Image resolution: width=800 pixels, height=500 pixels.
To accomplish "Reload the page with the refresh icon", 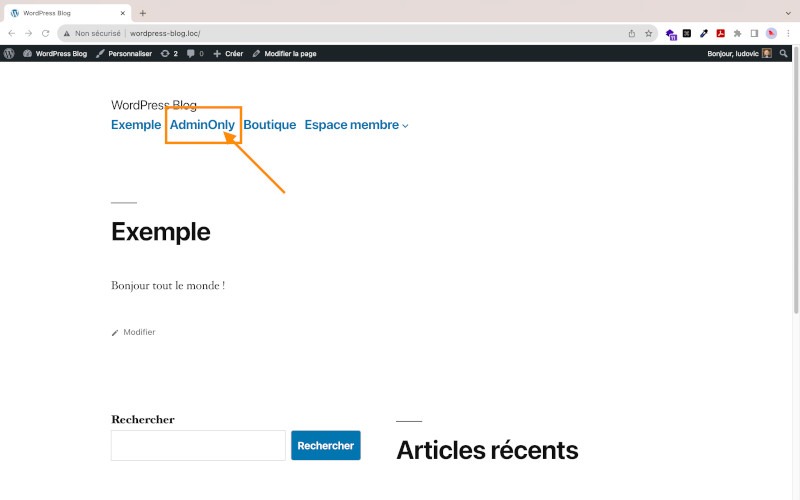I will pos(45,33).
